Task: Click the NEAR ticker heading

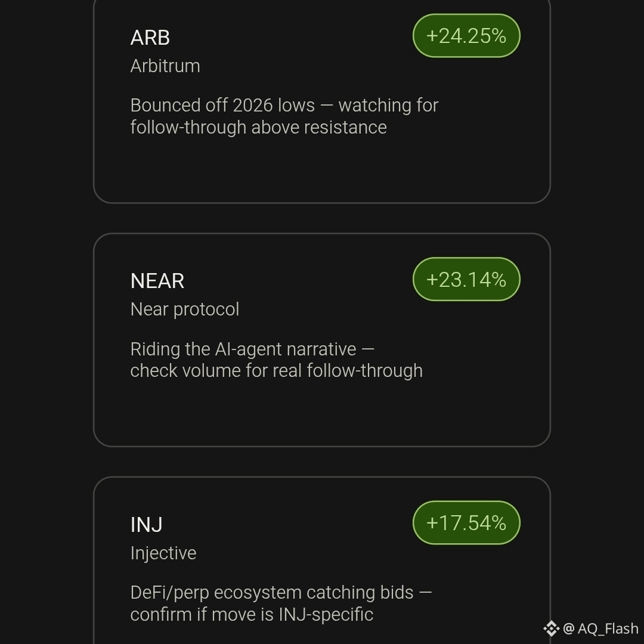Action: [x=157, y=281]
